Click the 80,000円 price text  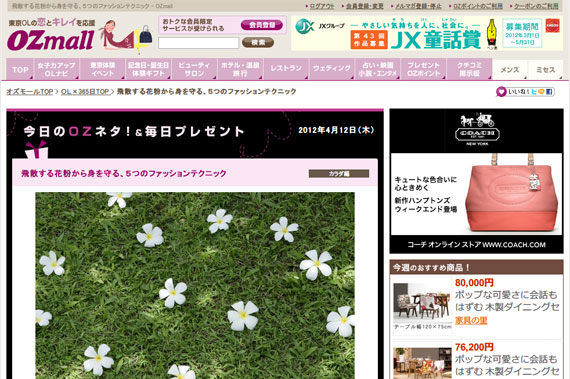(474, 282)
